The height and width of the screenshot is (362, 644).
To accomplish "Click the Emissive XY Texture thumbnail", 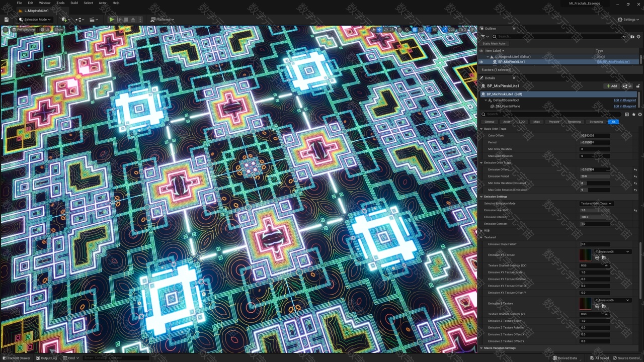I will coord(586,255).
